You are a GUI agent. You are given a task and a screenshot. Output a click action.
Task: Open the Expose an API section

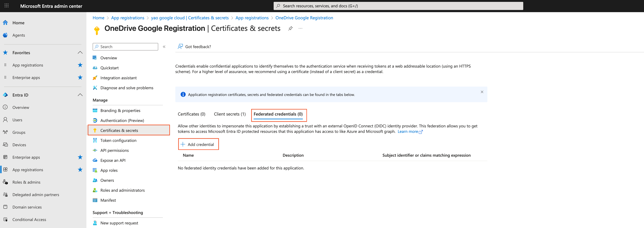pos(113,160)
